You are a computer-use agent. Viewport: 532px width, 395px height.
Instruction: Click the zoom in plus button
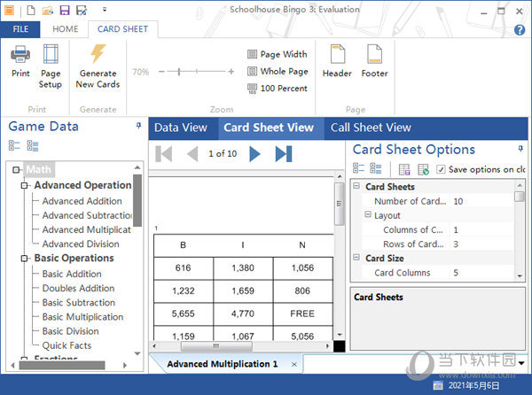coord(231,72)
